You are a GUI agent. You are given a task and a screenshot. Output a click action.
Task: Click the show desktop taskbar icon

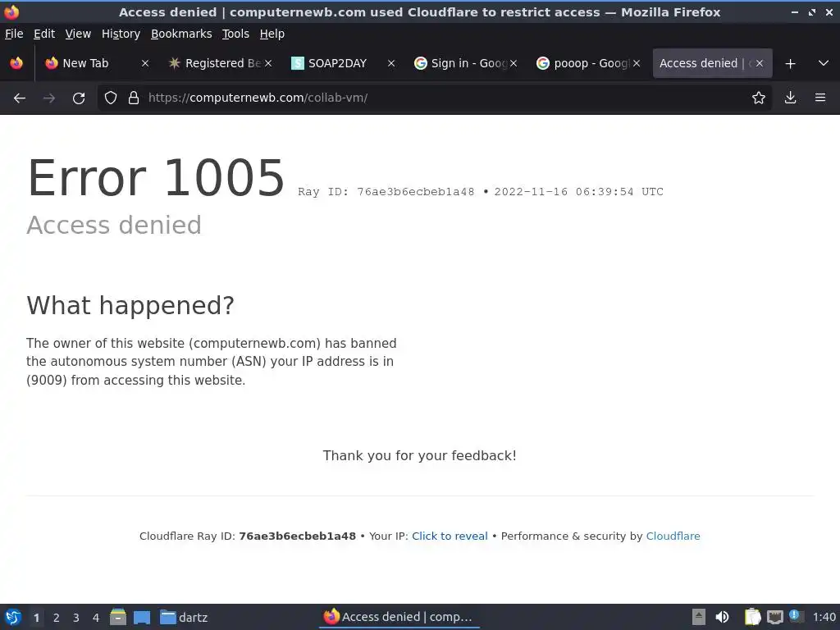(x=141, y=617)
